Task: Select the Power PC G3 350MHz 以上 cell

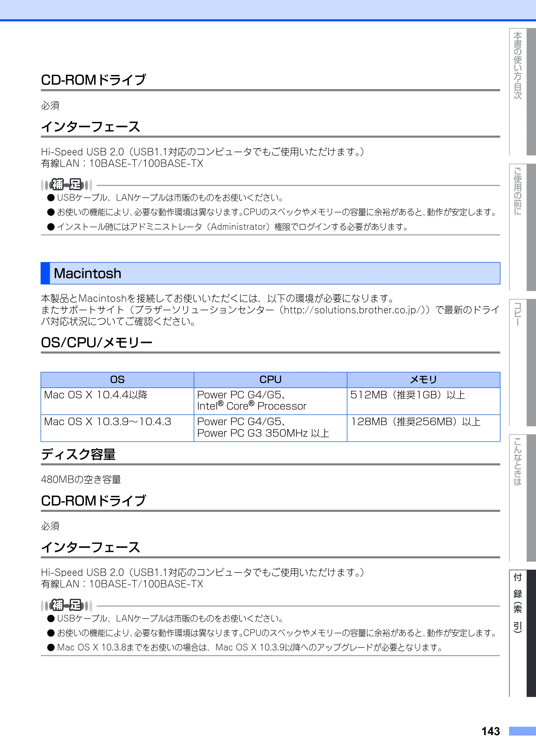Action: pos(270,428)
